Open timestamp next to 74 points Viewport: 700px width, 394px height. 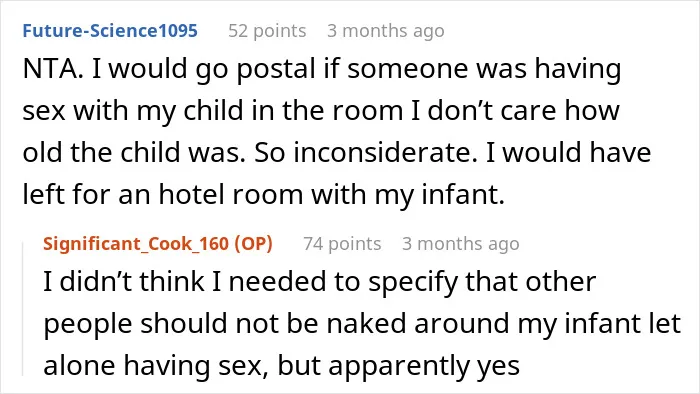coord(461,244)
